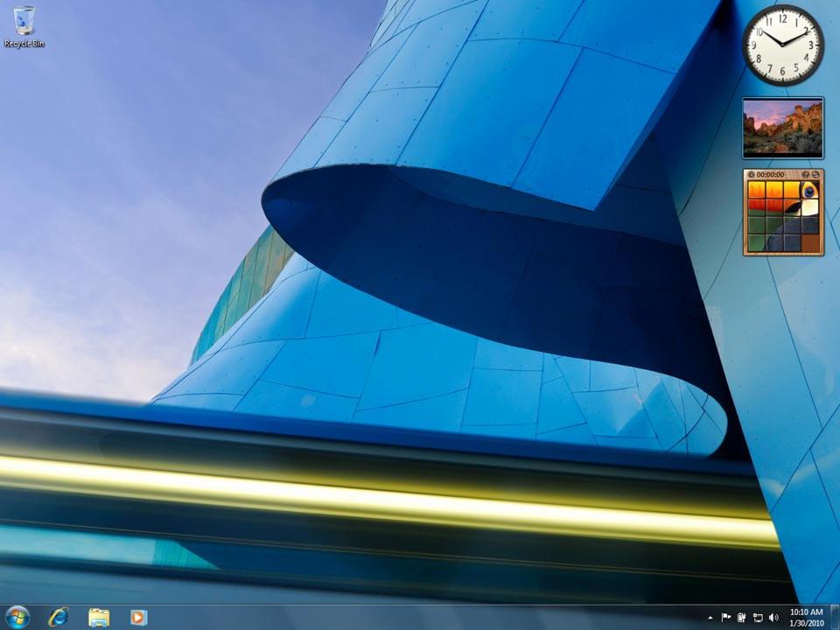840x630 pixels.
Task: Click the power plug tray icon
Action: pos(741,618)
